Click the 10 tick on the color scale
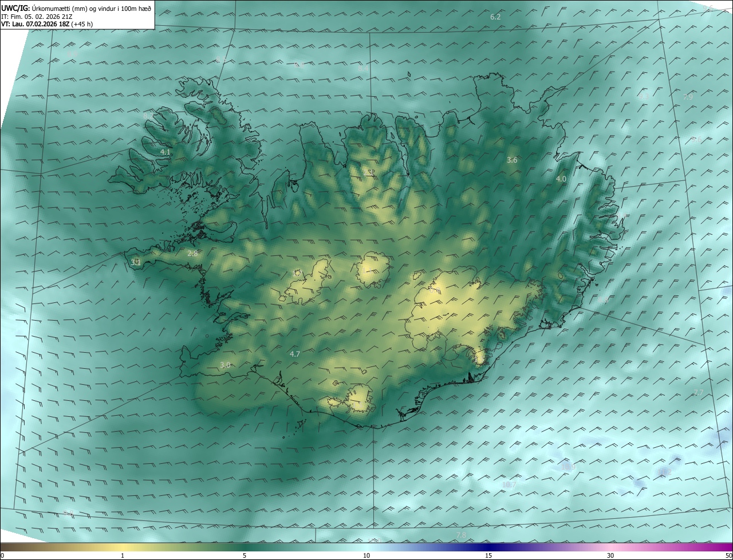The image size is (733, 560). coord(366,555)
